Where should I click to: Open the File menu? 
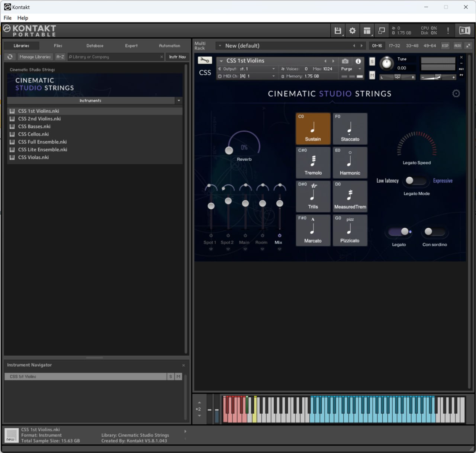(7, 18)
